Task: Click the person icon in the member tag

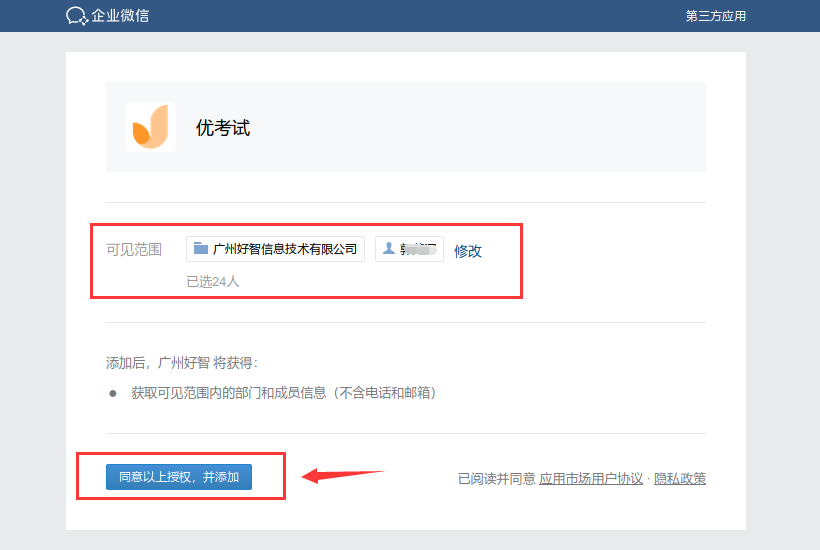Action: click(x=389, y=248)
